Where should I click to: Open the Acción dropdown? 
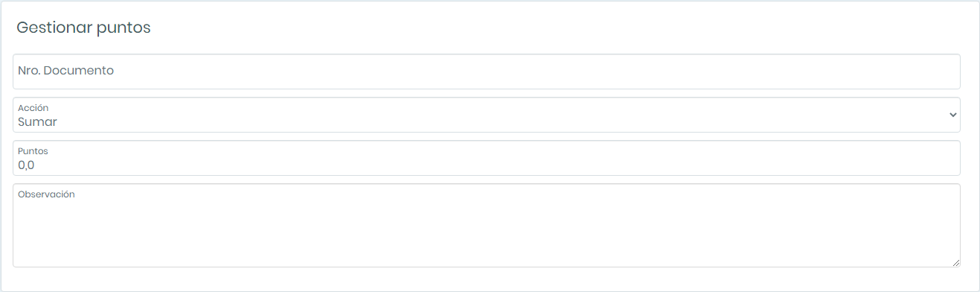[486, 115]
